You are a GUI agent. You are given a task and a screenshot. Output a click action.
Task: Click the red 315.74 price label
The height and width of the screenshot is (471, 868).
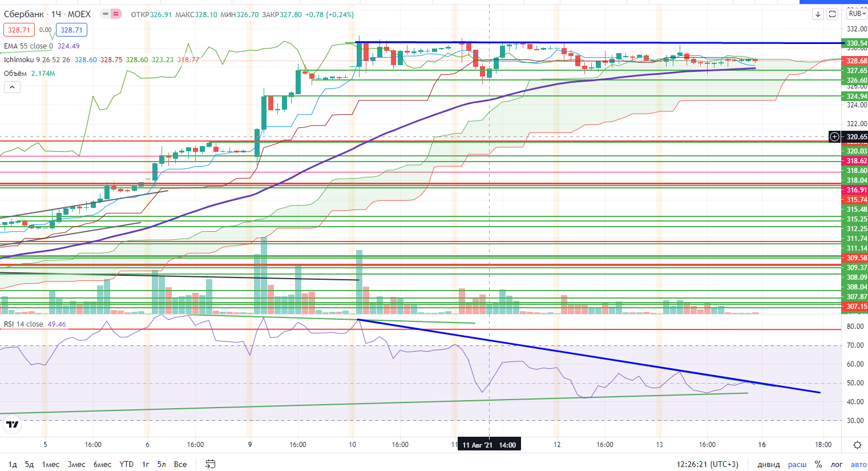[x=856, y=200]
